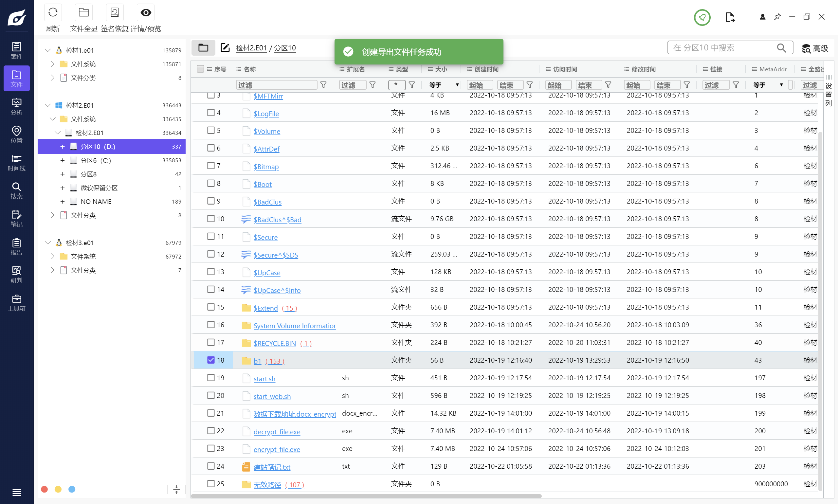Click the collapse-tree icon at panel bottom
The image size is (838, 504).
click(x=176, y=489)
